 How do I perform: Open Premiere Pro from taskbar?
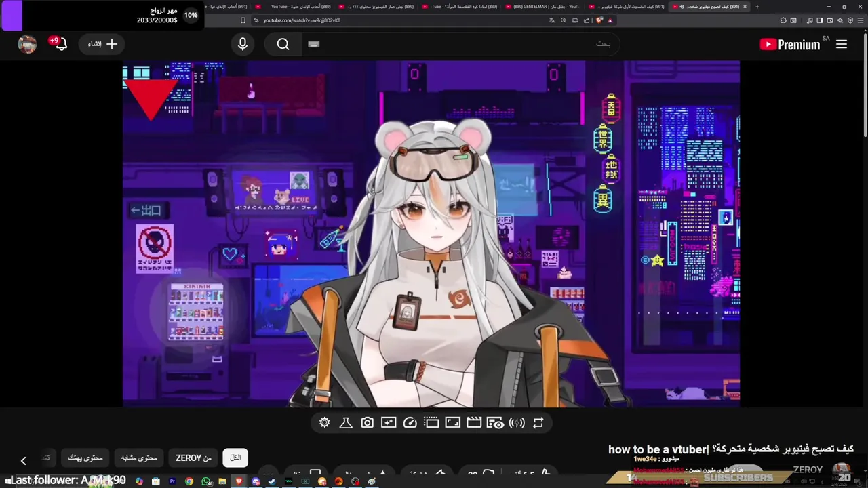tap(172, 481)
